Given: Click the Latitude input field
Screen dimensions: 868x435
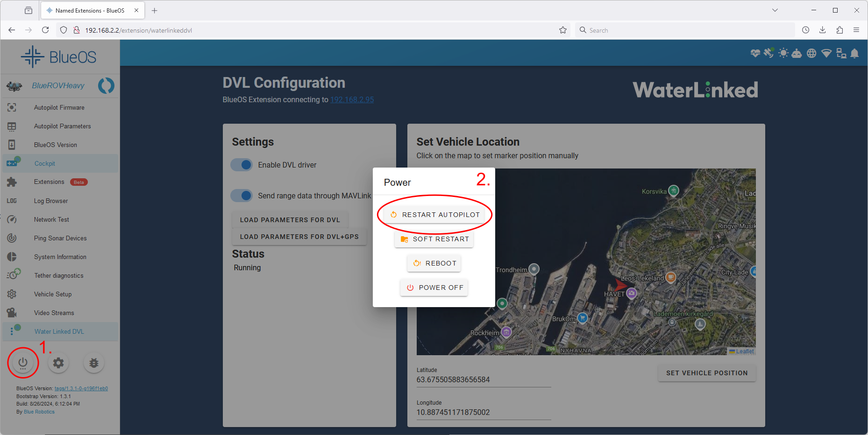Looking at the screenshot, I should click(484, 379).
